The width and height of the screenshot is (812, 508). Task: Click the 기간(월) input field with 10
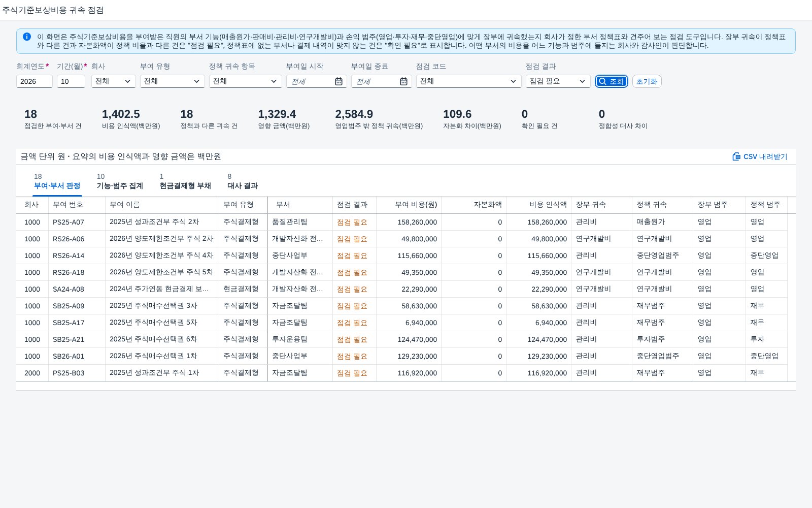[71, 81]
